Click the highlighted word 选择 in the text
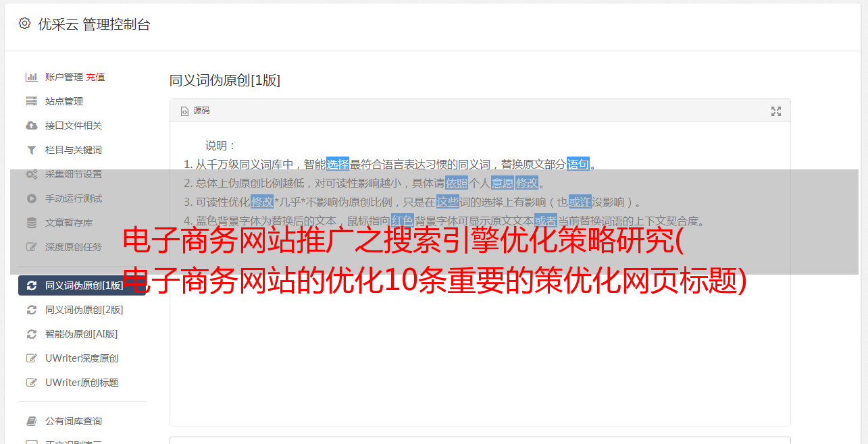 click(x=338, y=164)
